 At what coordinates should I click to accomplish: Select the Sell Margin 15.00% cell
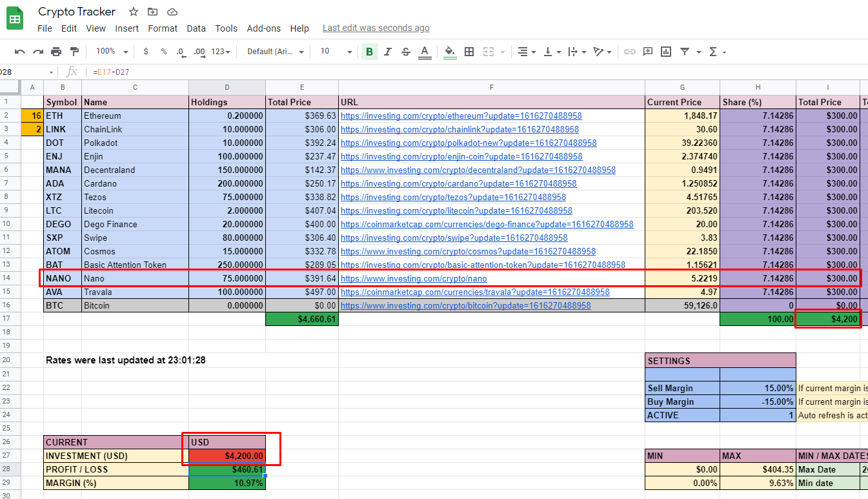coord(758,388)
